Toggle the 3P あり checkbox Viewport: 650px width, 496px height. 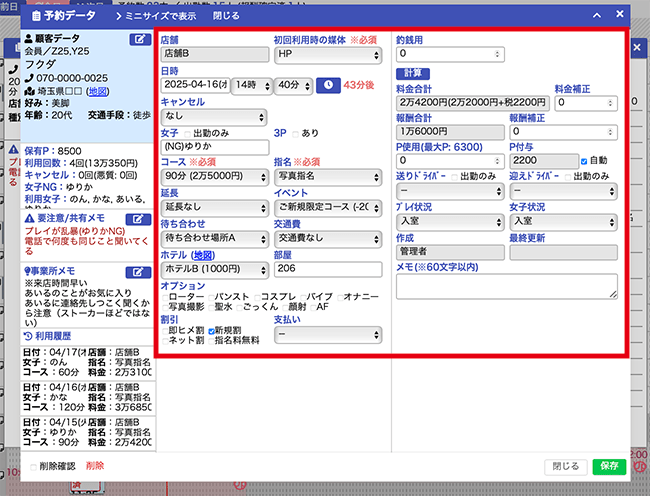click(x=296, y=134)
